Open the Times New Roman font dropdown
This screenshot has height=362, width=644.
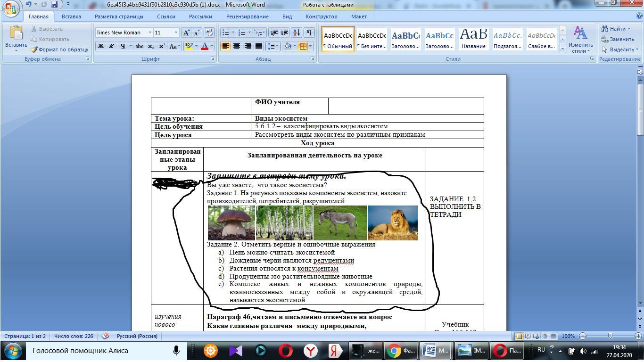(150, 33)
